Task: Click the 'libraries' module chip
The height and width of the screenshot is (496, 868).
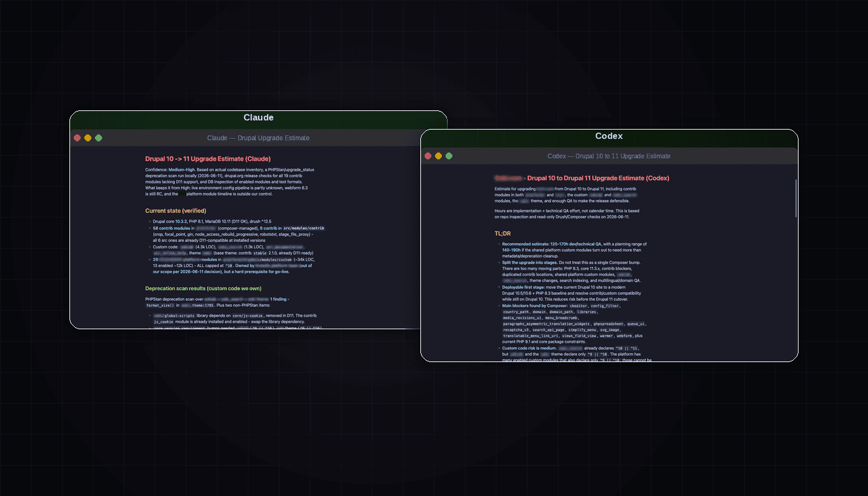Action: [x=587, y=312]
